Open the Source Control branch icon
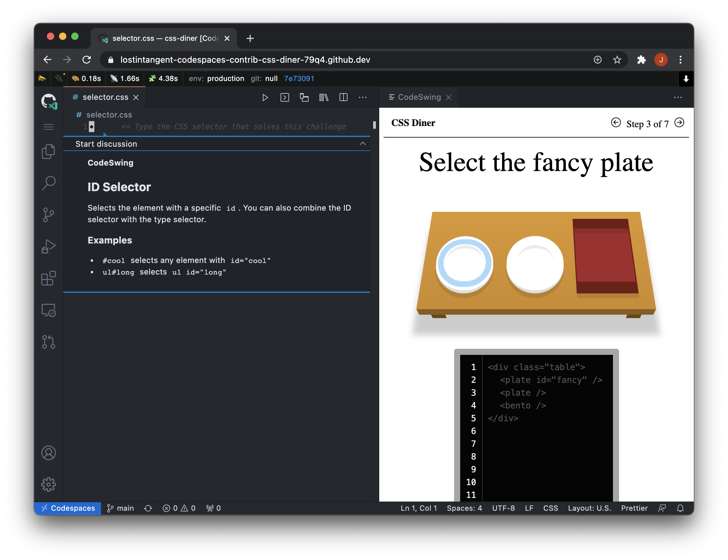Image resolution: width=728 pixels, height=560 pixels. click(49, 215)
